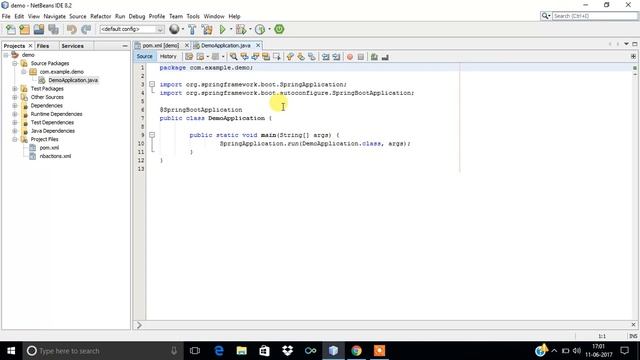The width and height of the screenshot is (640, 360).
Task: Collapse the main method fold at line 9
Action: tap(152, 135)
